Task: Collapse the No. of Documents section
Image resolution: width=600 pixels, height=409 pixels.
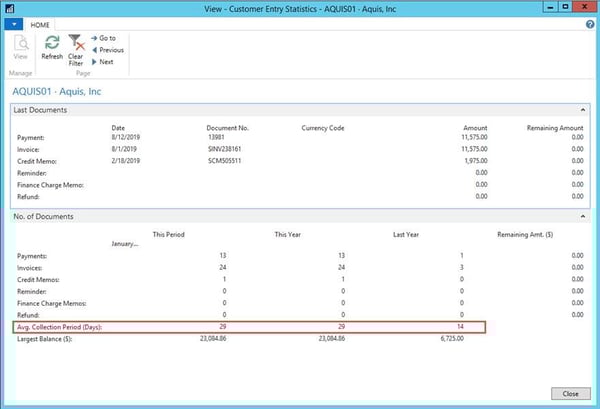Action: click(582, 216)
